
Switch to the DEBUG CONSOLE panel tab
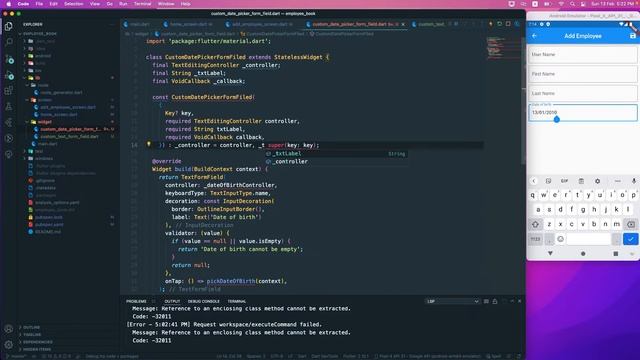click(203, 301)
